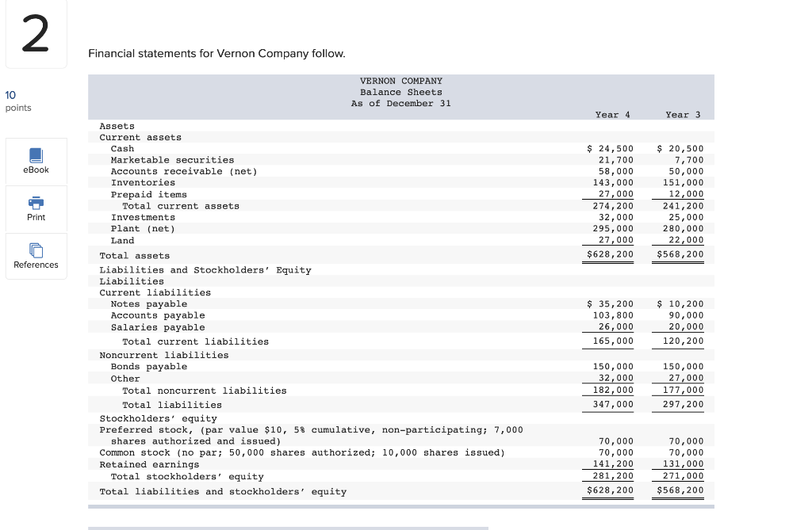Click the 'Year 3' column header

(x=683, y=115)
